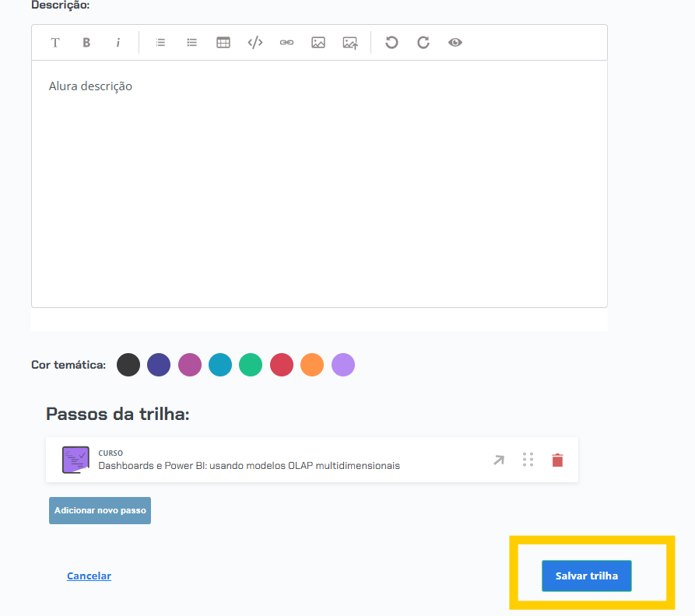
Task: Choose the orange theme color
Action: [x=312, y=365]
